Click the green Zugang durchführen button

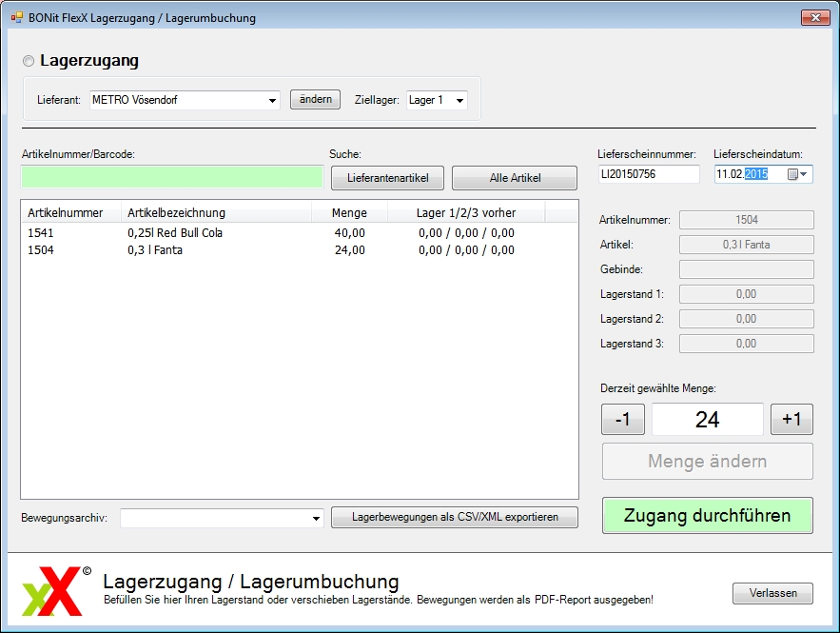[x=707, y=516]
